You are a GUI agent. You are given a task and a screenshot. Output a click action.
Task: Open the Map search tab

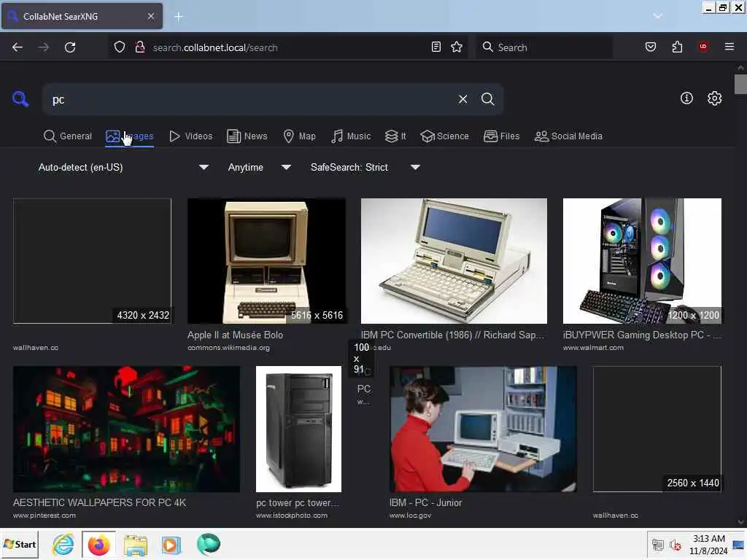click(299, 136)
